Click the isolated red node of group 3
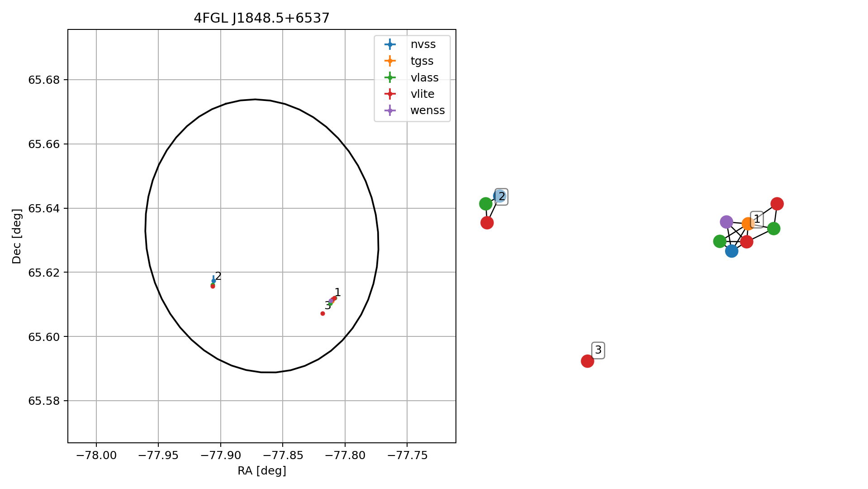Screen dimensions: 868x489 click(x=587, y=361)
